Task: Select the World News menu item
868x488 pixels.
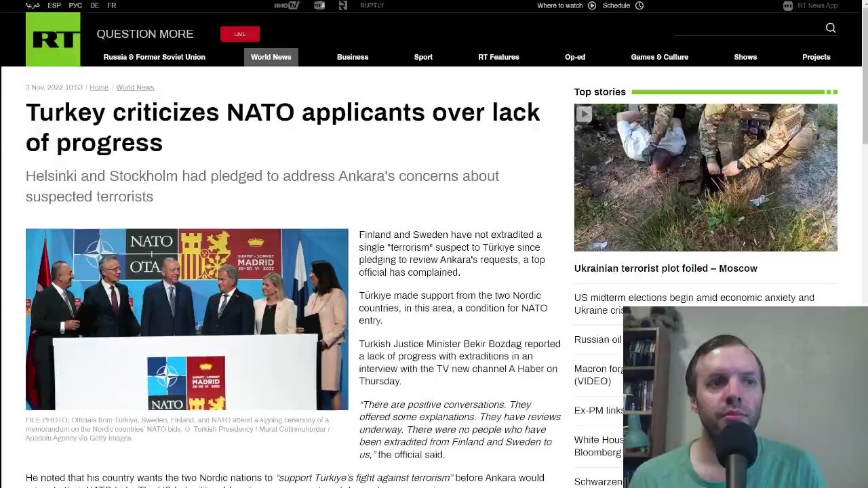Action: 271,57
